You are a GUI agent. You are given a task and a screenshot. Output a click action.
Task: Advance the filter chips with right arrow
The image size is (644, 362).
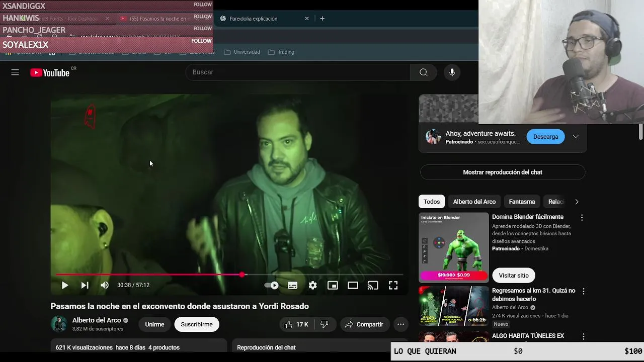[x=577, y=202]
